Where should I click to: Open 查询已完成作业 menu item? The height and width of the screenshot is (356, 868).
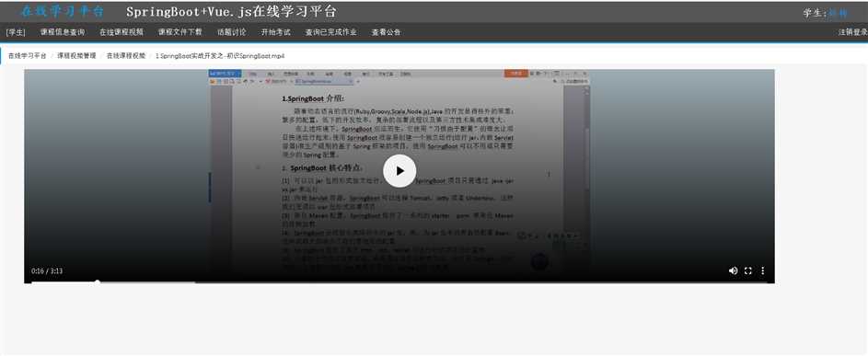(x=331, y=32)
